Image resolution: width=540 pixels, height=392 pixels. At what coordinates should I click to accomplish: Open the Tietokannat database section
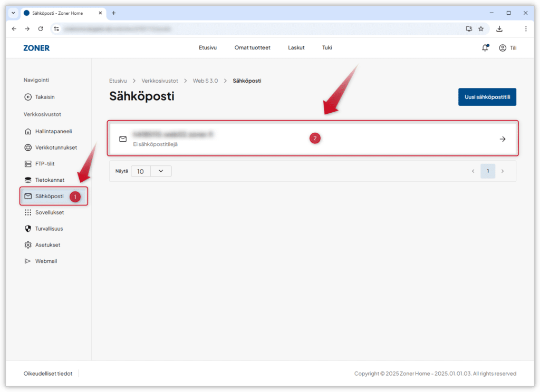[x=50, y=180]
